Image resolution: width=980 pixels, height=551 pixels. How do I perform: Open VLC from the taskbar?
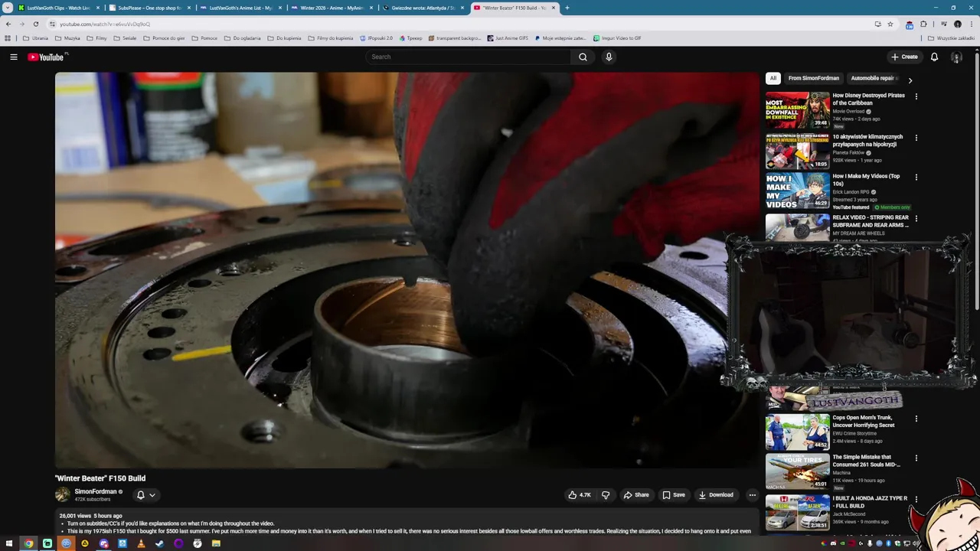[141, 543]
